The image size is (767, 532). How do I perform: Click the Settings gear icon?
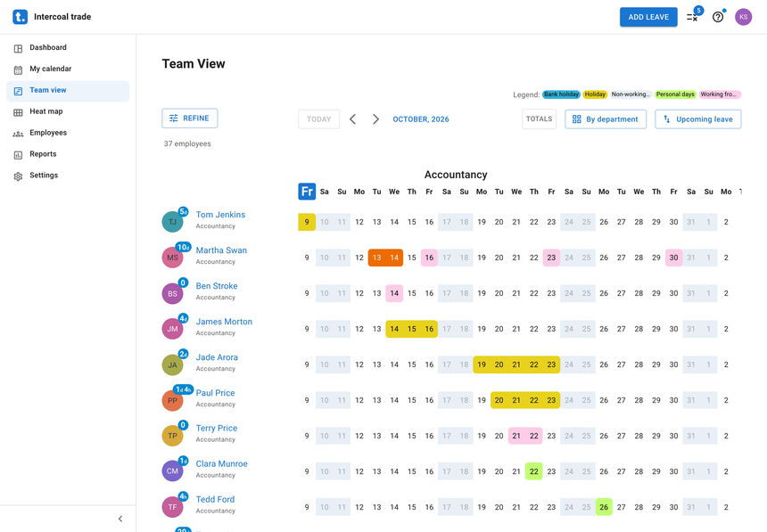(18, 176)
